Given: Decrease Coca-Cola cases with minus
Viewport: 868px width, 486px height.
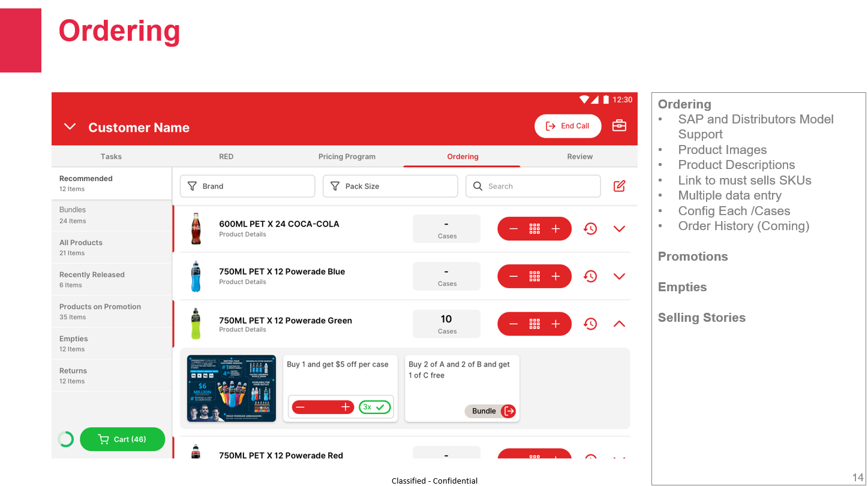Looking at the screenshot, I should click(513, 229).
